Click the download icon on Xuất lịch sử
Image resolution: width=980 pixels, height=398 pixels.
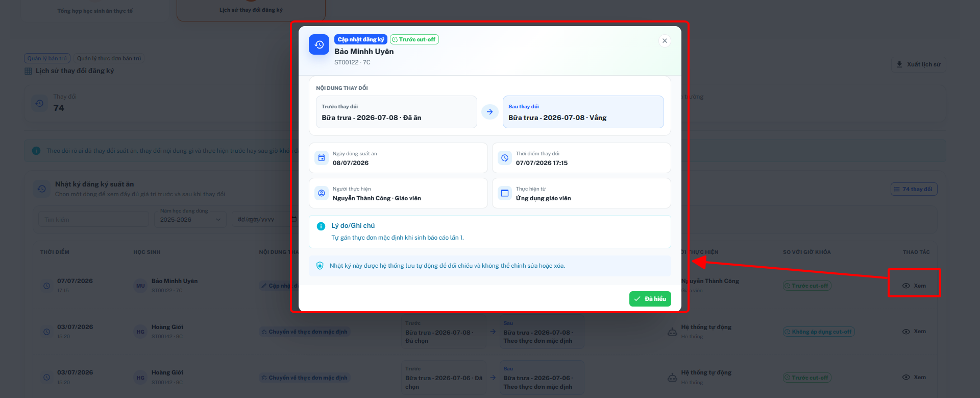[x=899, y=64]
